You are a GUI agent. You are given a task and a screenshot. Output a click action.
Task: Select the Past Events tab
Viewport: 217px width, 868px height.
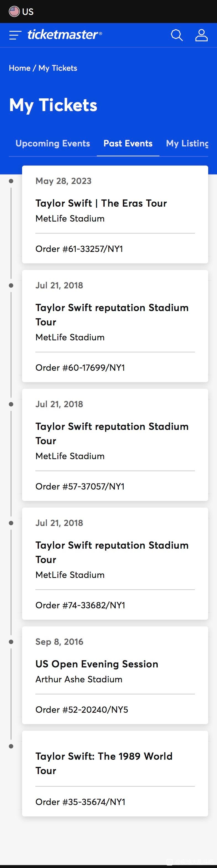pyautogui.click(x=128, y=144)
